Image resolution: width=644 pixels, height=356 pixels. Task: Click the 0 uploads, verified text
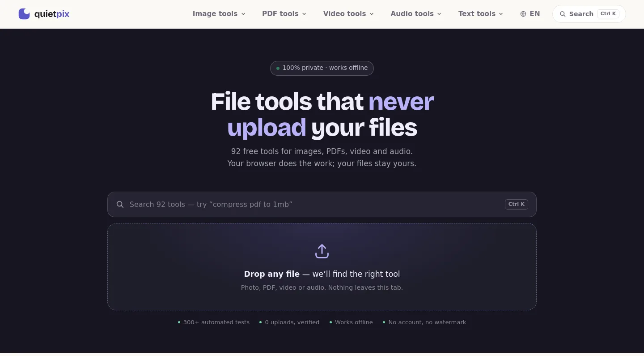[292, 322]
